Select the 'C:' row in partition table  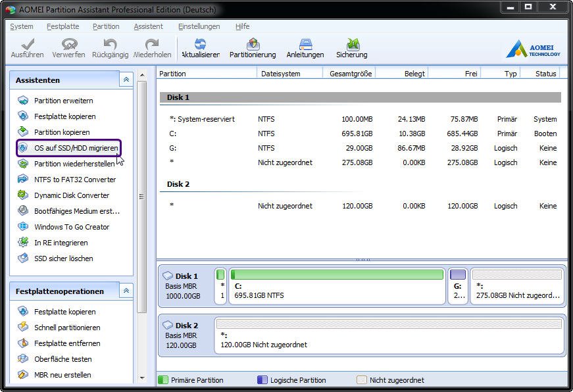(361, 134)
